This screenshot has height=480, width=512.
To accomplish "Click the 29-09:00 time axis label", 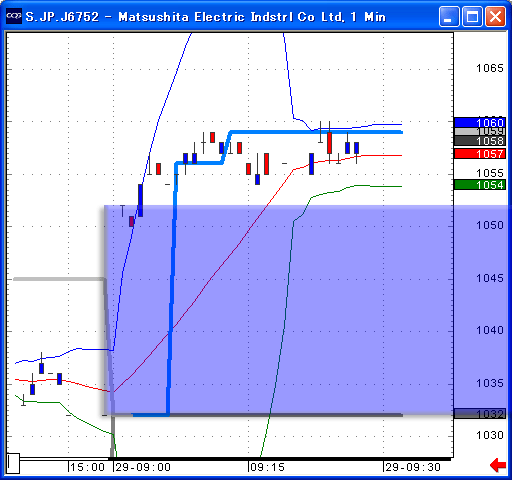I will pos(143,467).
